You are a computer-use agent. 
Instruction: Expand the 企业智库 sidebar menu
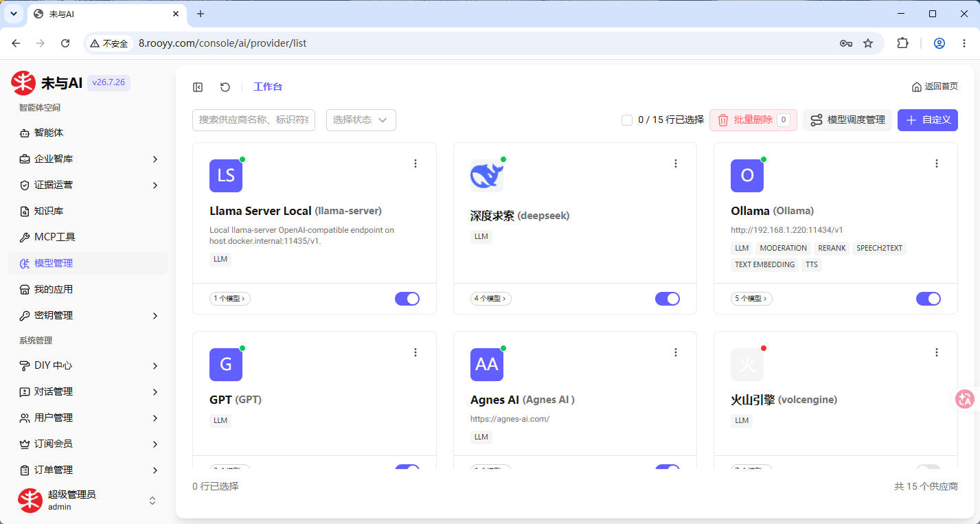pyautogui.click(x=88, y=159)
